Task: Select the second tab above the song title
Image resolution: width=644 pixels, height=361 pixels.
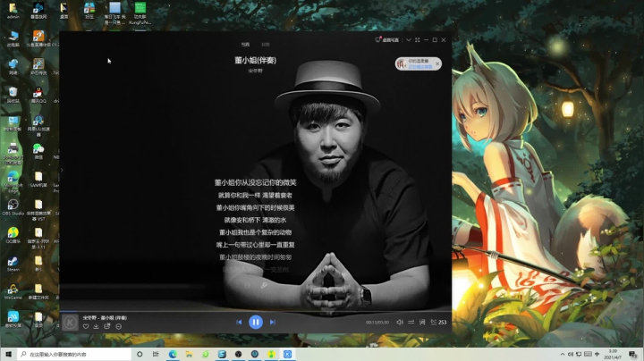Action: click(x=266, y=45)
